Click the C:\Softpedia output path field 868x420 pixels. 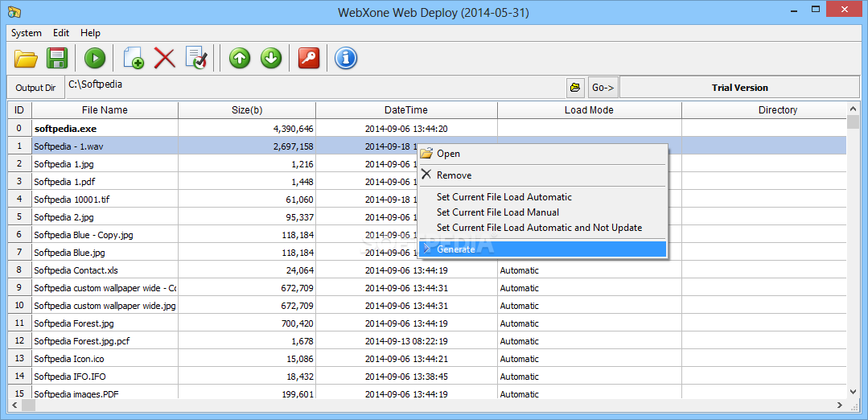315,88
